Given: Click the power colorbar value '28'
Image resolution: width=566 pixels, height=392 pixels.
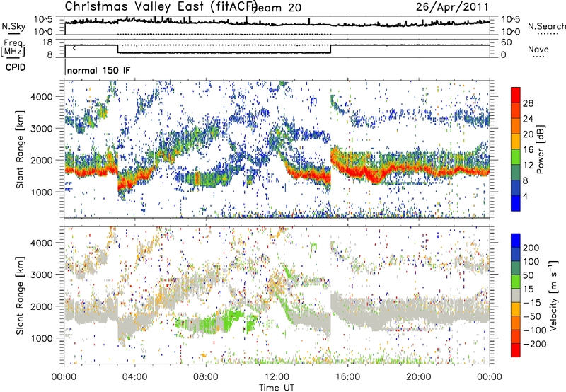Looking at the screenshot, I should (x=528, y=103).
